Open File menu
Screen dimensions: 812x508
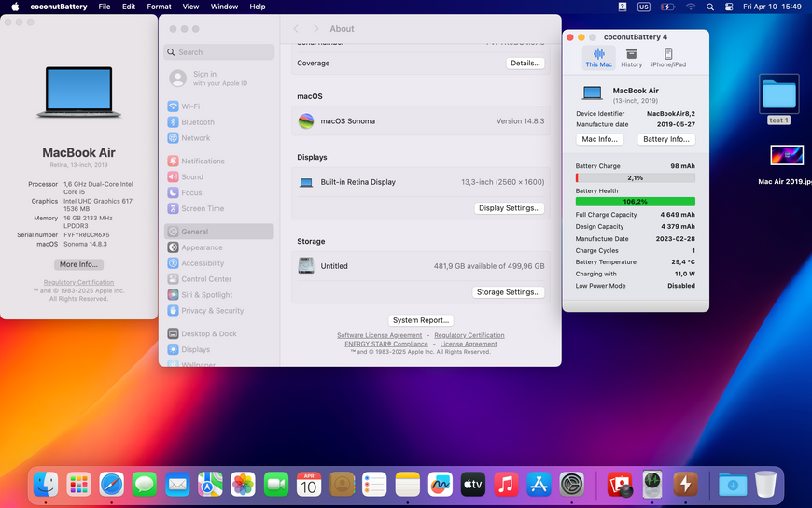click(x=105, y=7)
